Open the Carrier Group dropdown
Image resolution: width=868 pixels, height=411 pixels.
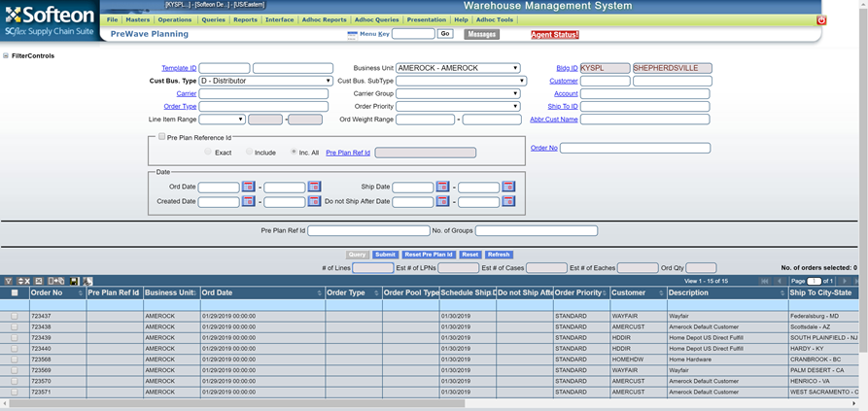(x=458, y=93)
